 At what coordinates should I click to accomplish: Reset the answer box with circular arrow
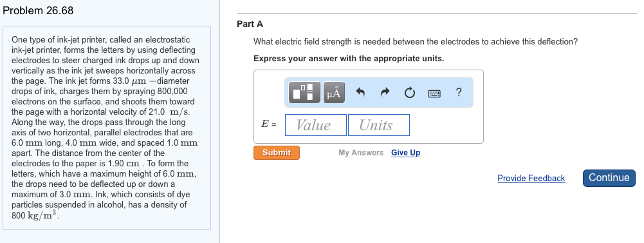coord(409,93)
